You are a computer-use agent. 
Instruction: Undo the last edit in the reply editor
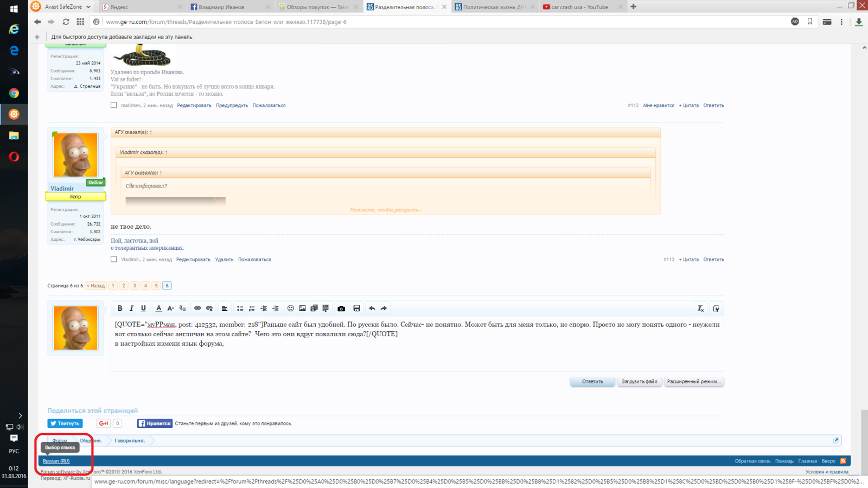coord(372,309)
